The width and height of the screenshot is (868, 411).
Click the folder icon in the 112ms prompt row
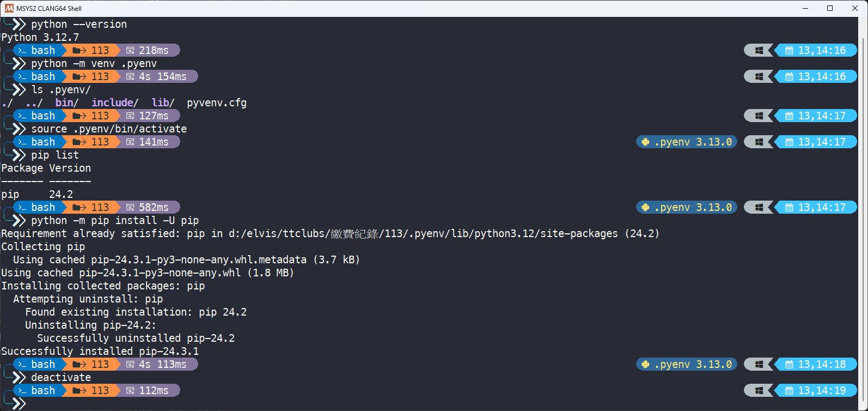[79, 390]
